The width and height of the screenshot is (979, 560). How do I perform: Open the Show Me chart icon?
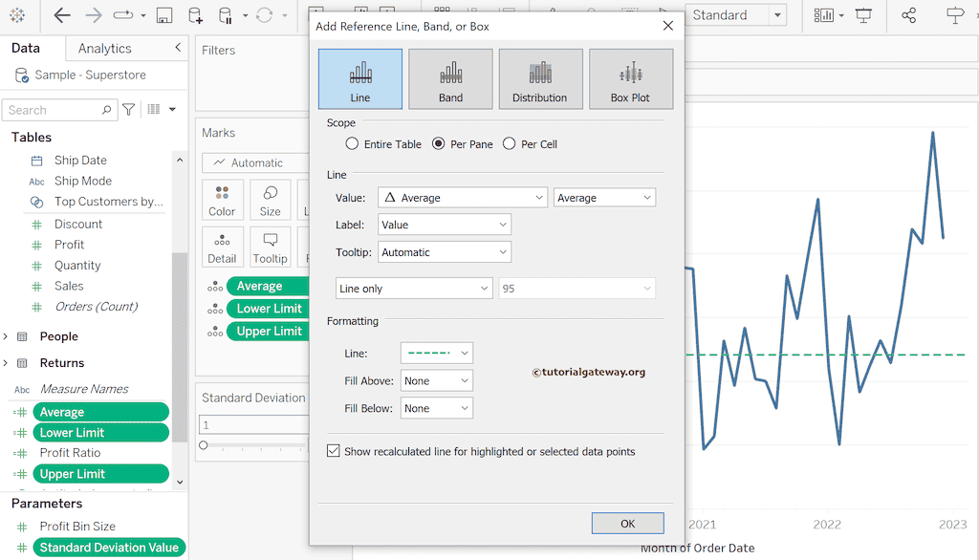point(824,15)
